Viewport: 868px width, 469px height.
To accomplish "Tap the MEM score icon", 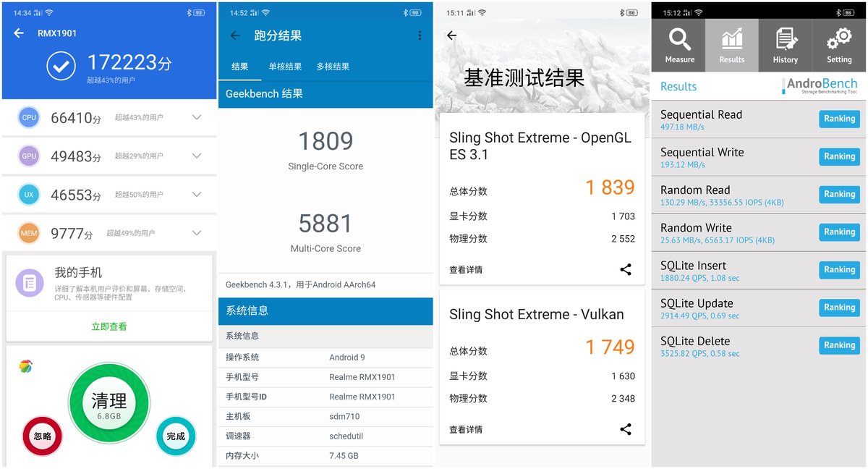I will point(29,233).
